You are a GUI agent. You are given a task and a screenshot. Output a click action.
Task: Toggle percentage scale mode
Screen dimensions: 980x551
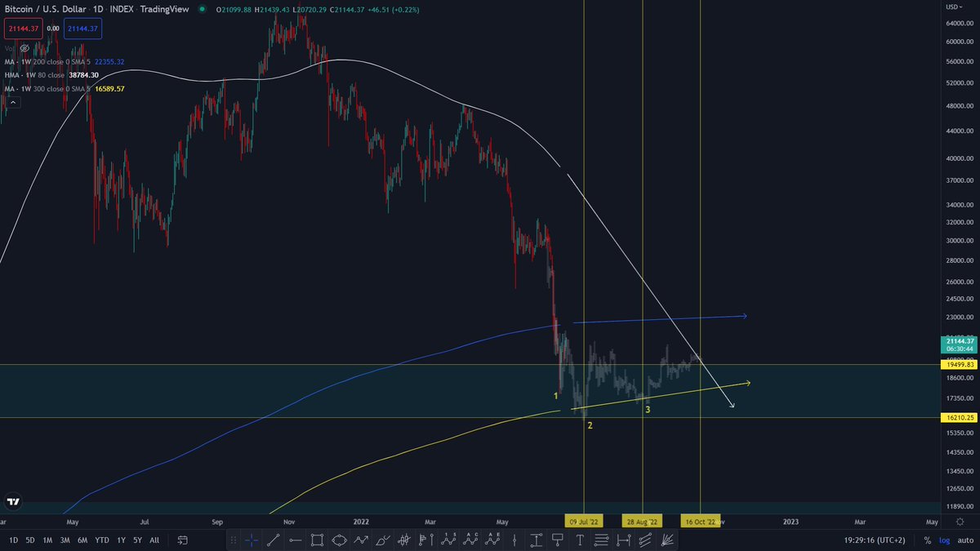point(927,540)
